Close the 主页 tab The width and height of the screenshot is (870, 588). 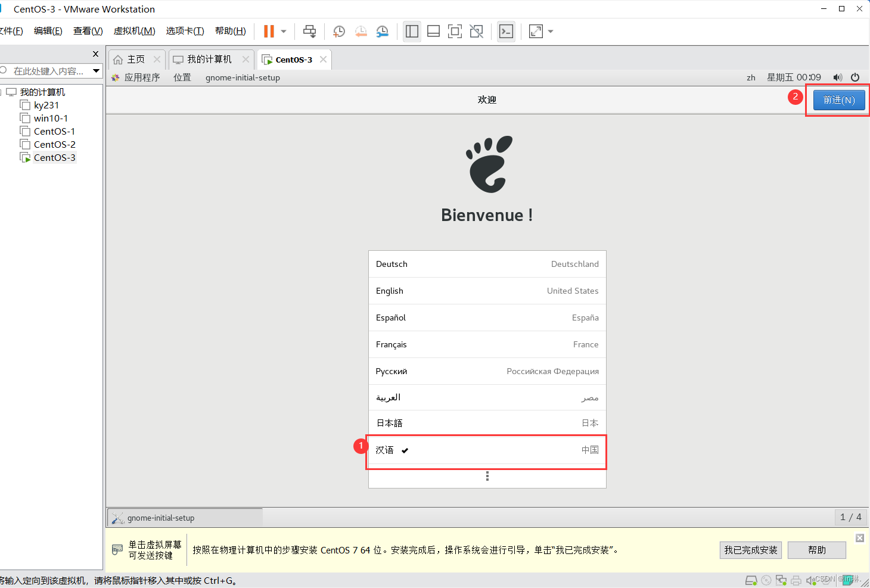[157, 60]
